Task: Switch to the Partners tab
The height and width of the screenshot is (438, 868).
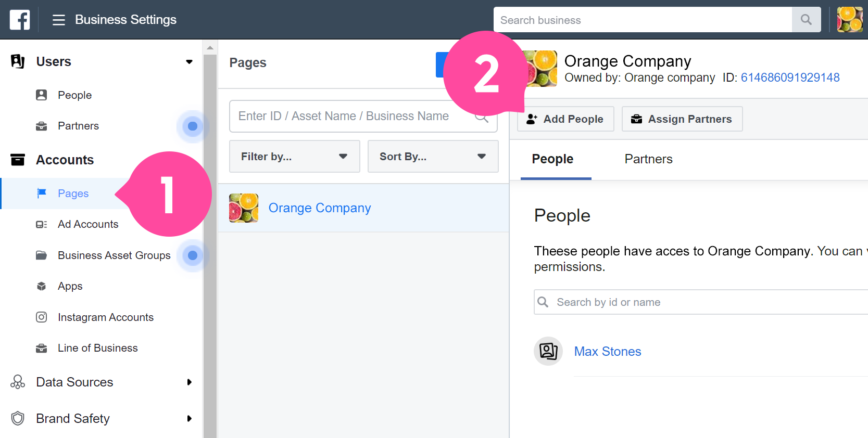Action: point(648,159)
